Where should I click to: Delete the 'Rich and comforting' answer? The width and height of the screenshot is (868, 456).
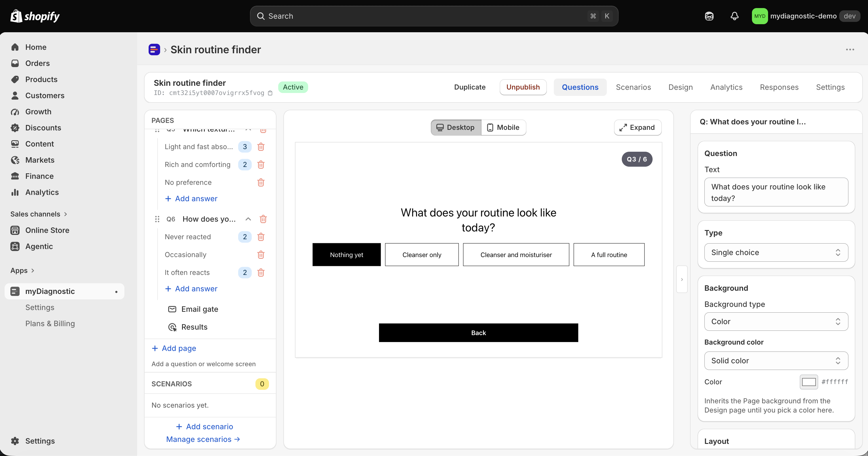261,165
